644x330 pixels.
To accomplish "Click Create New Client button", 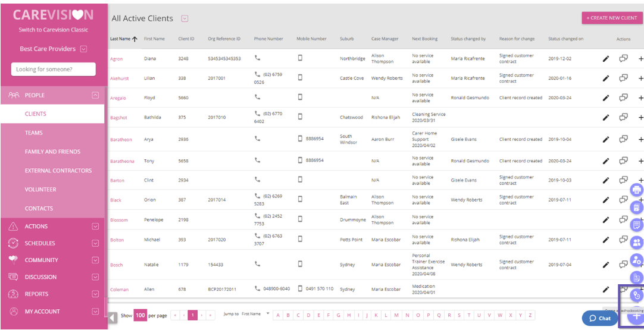I will pos(611,18).
